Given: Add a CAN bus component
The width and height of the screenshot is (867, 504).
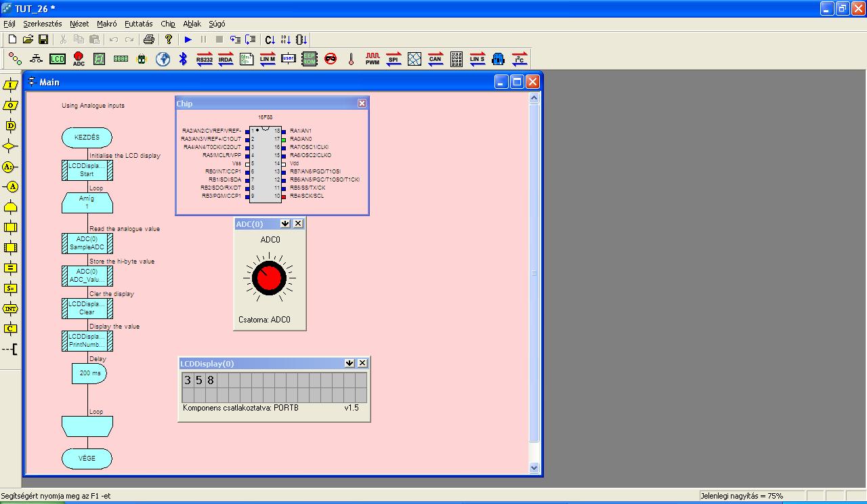Looking at the screenshot, I should (x=436, y=59).
